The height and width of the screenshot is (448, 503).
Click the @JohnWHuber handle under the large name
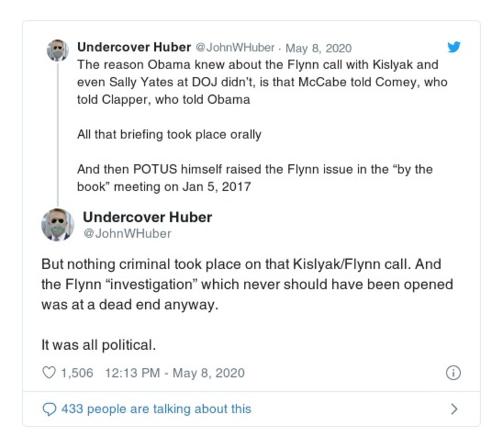127,233
